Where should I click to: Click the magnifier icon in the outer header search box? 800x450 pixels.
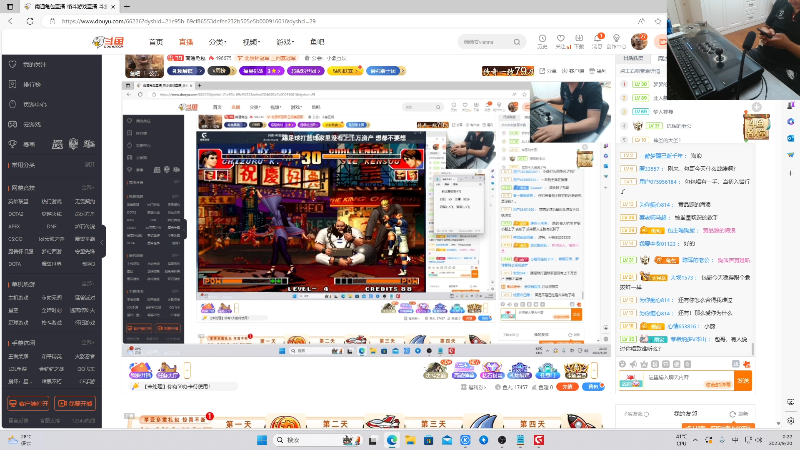tap(517, 42)
